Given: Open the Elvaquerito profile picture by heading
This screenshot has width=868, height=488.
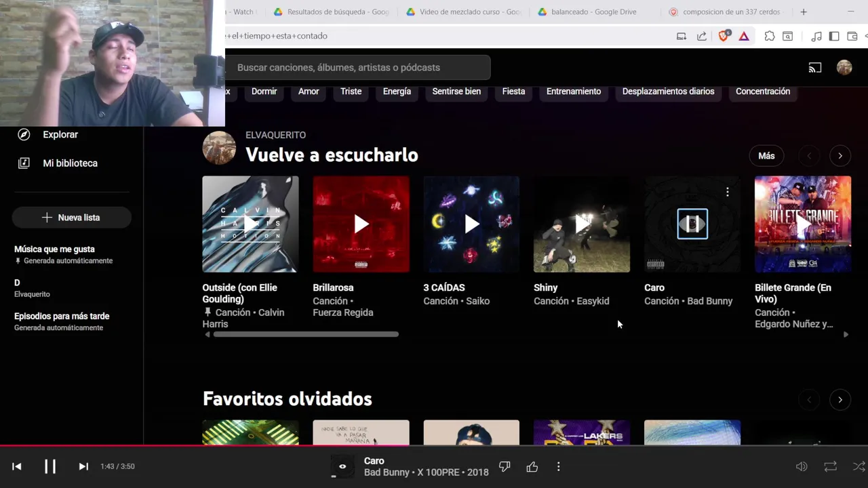Looking at the screenshot, I should (219, 148).
